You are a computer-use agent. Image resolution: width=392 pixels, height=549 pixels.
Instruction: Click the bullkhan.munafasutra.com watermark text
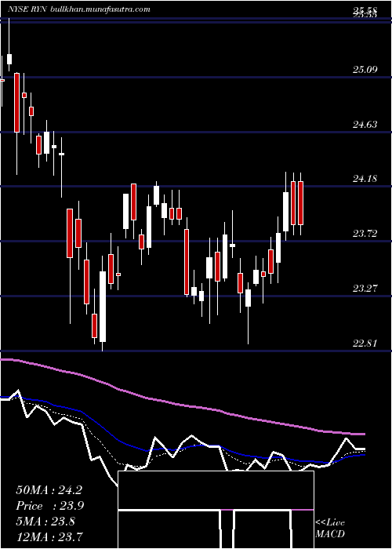tap(100, 9)
